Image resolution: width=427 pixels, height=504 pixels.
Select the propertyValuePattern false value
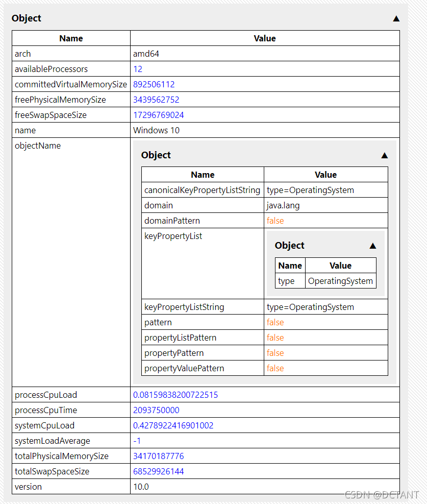coord(275,368)
